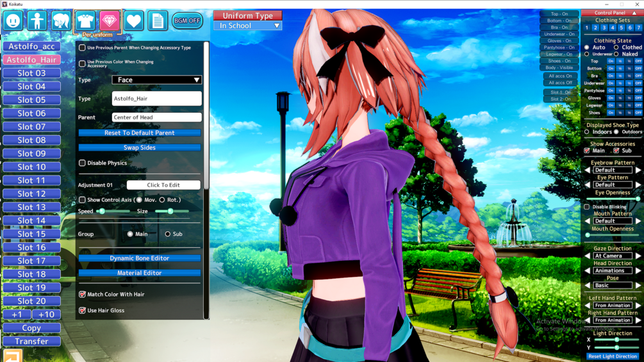
Task: Open the document System settings tab icon
Action: click(158, 21)
